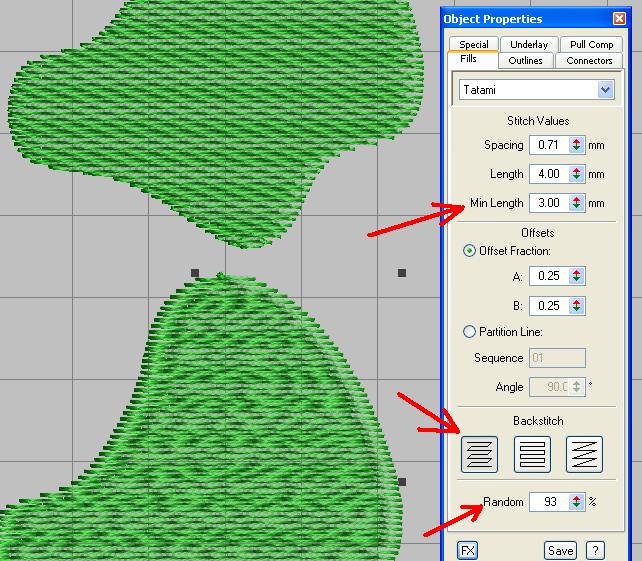Click the Offset B value field
This screenshot has height=561, width=642.
(x=549, y=305)
